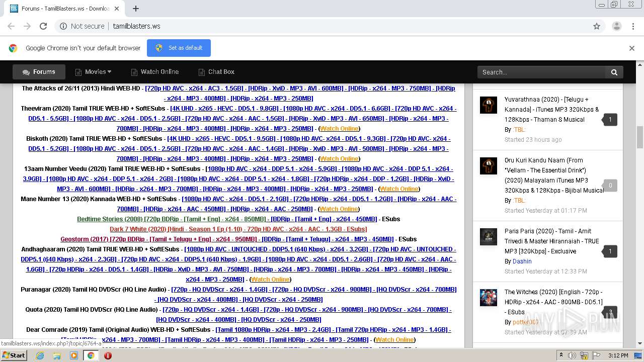
Task: Open The Witches (2020) topic thumbnail
Action: (x=488, y=298)
